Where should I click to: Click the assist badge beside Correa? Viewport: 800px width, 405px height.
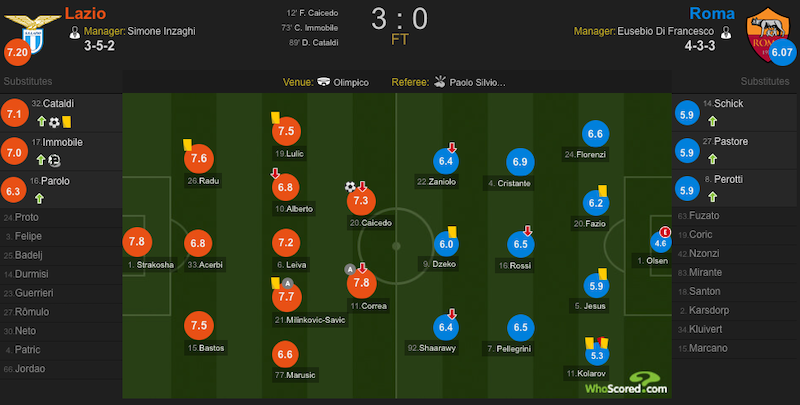[x=349, y=269]
